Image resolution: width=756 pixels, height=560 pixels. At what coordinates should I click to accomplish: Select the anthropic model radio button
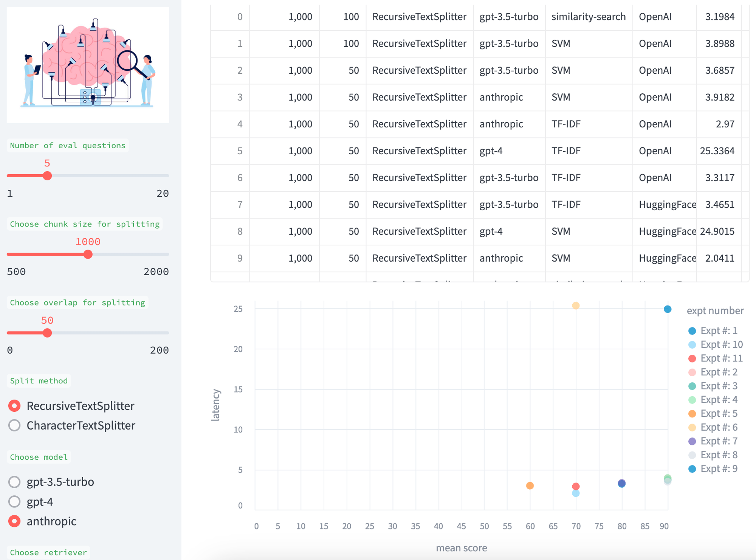(x=14, y=521)
